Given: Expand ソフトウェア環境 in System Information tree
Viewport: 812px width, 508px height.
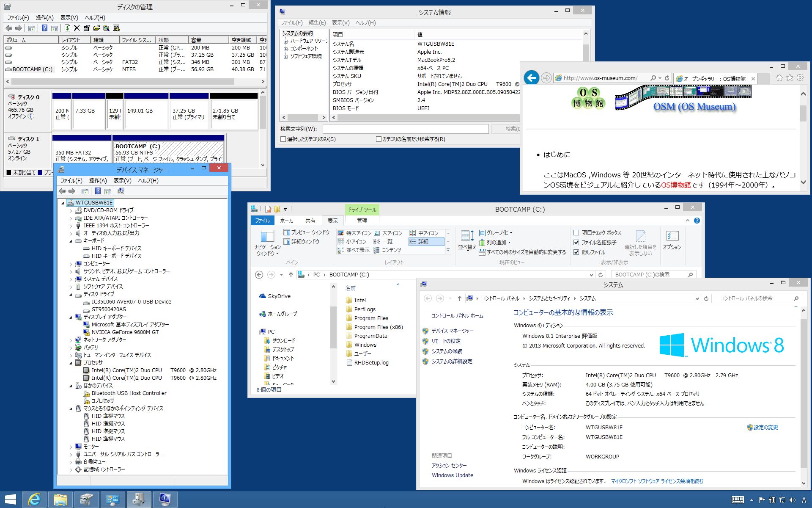Looking at the screenshot, I should pyautogui.click(x=286, y=57).
